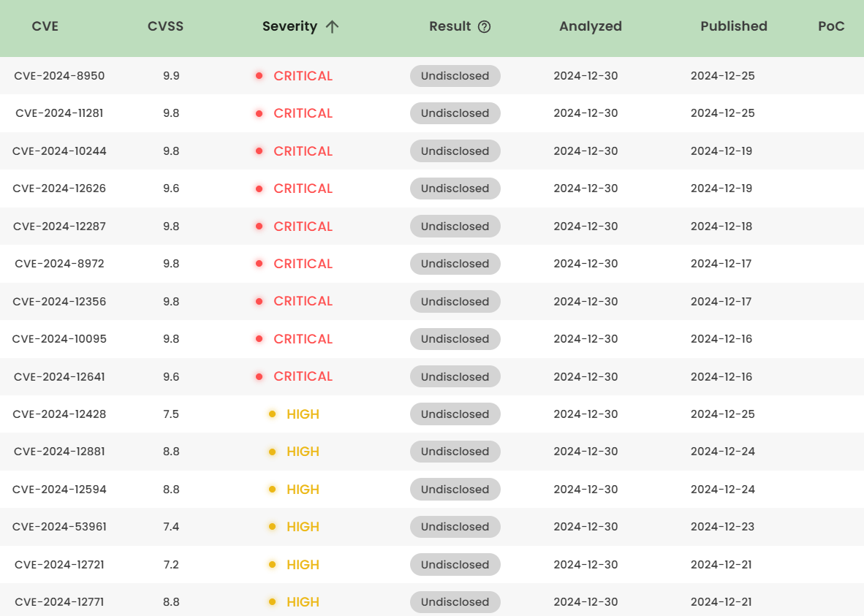The width and height of the screenshot is (864, 616).
Task: Click Undisclosed badge for CVE-2024-12594
Action: (455, 490)
